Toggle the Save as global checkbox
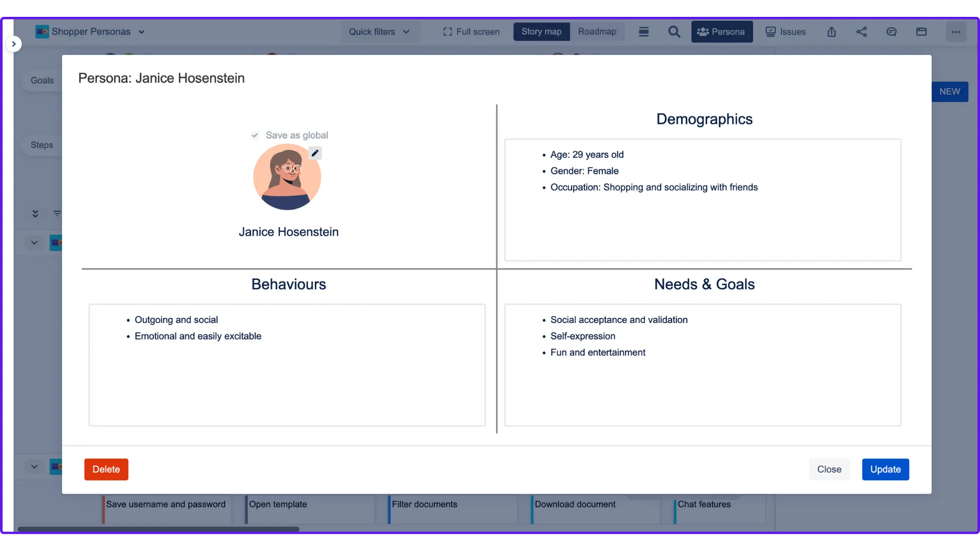The height and width of the screenshot is (551, 980). pyautogui.click(x=254, y=135)
